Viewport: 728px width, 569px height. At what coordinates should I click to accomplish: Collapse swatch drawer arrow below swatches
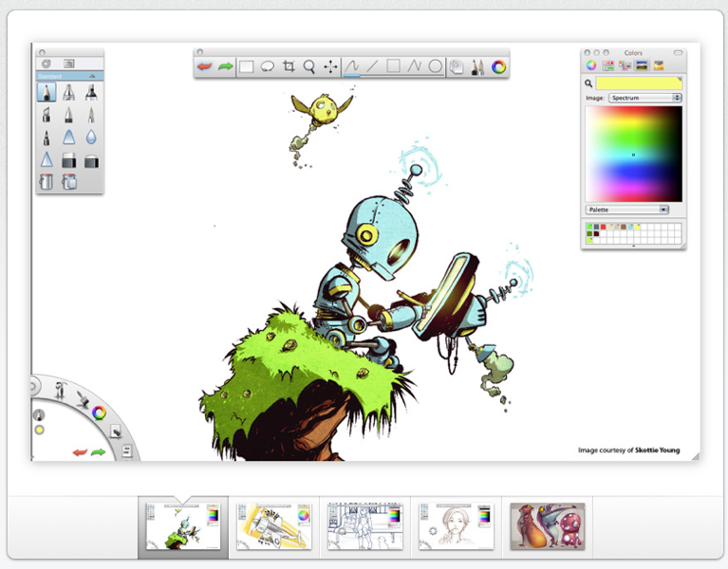[x=633, y=247]
